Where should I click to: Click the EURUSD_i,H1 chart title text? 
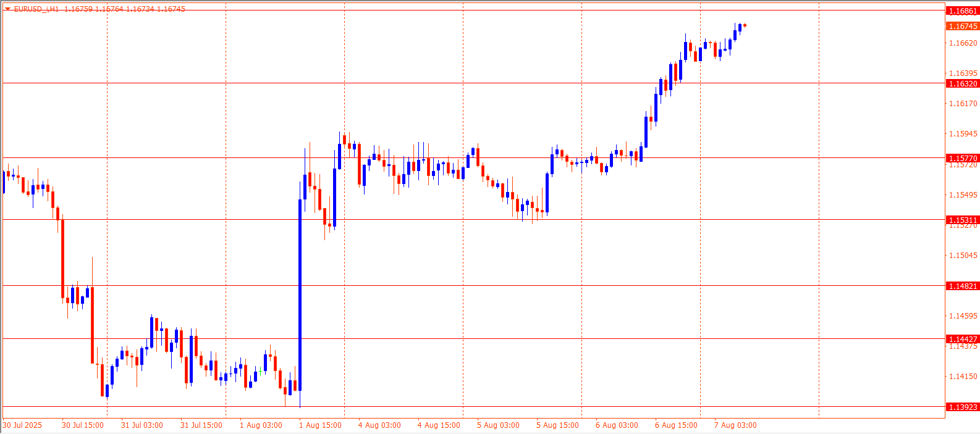(x=36, y=9)
